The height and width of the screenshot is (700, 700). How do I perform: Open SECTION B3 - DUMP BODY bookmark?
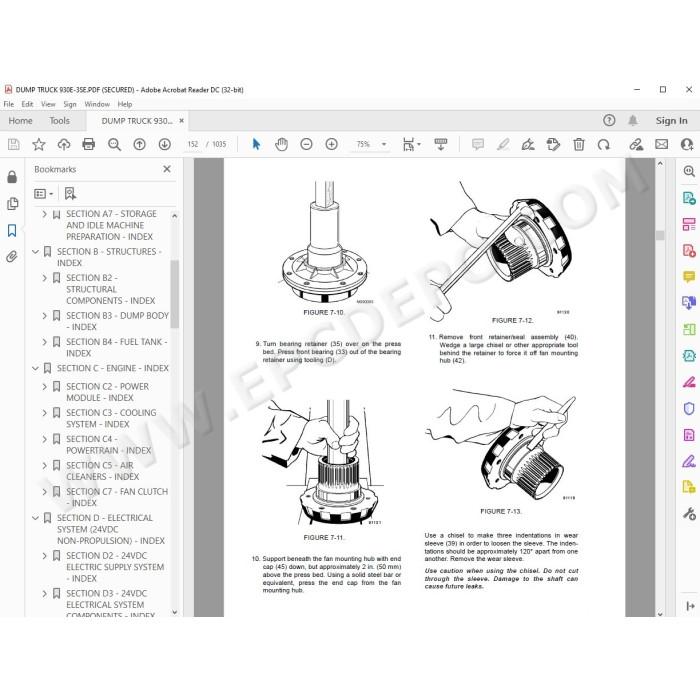[x=117, y=321]
